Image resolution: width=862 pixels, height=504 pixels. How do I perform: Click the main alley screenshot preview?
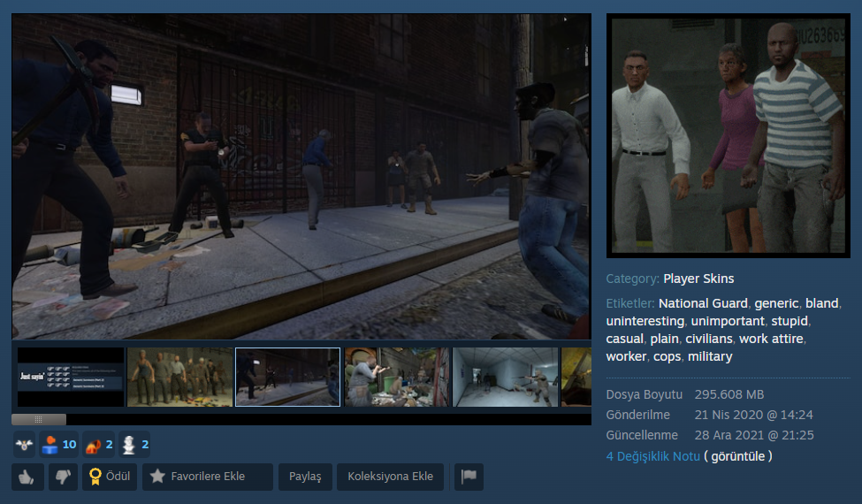point(301,177)
